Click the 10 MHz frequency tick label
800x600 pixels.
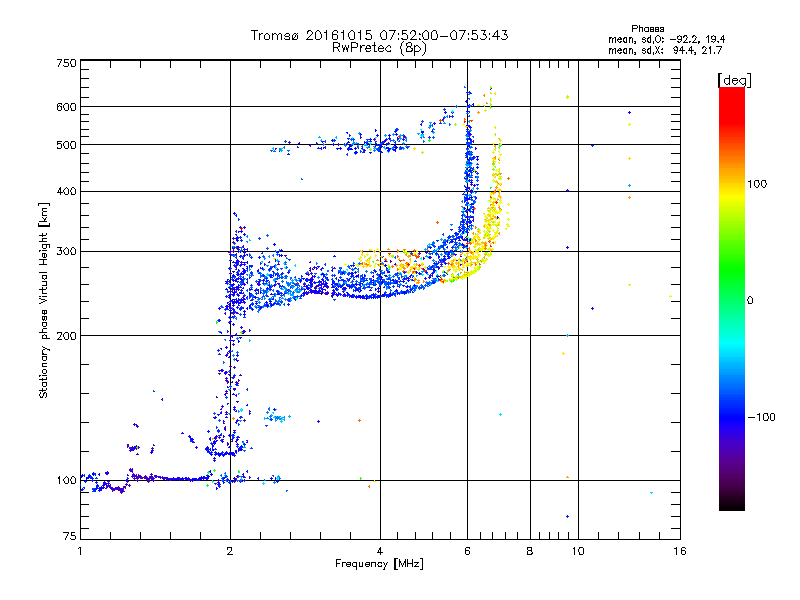tap(578, 551)
